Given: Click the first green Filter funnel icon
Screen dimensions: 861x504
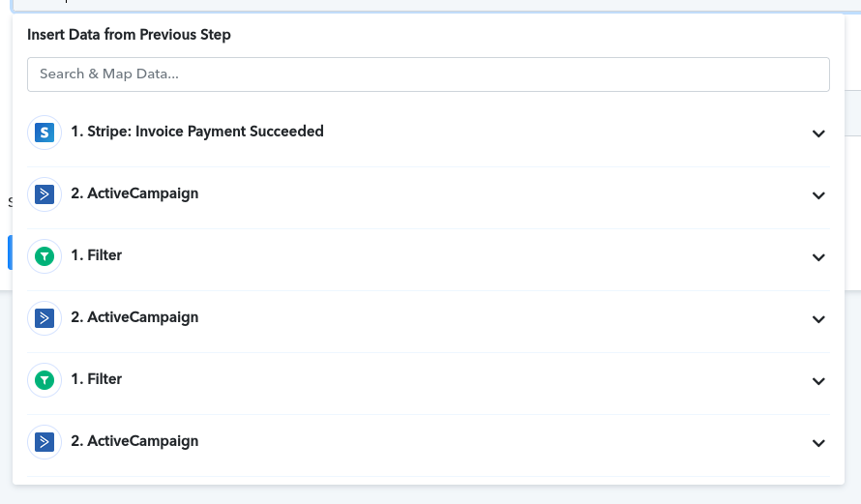Looking at the screenshot, I should [45, 256].
